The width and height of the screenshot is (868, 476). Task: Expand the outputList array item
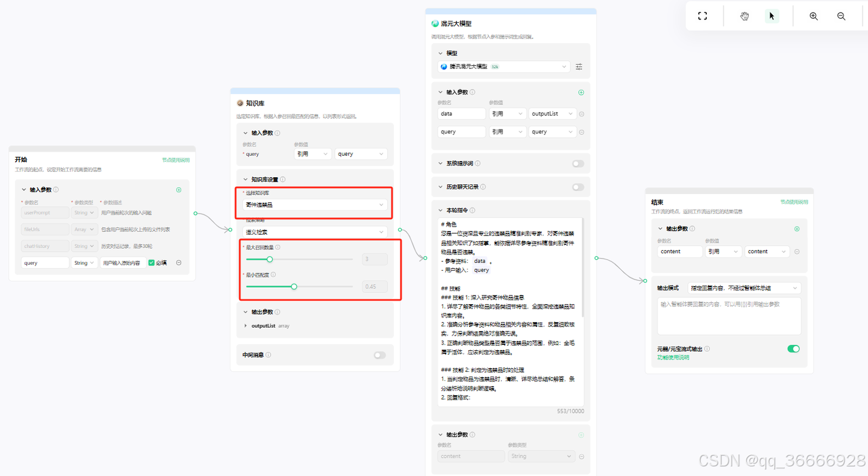pos(246,326)
